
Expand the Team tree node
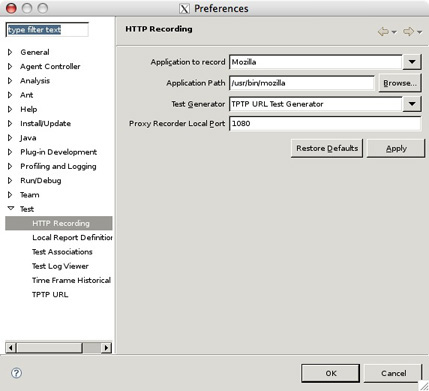click(x=10, y=195)
